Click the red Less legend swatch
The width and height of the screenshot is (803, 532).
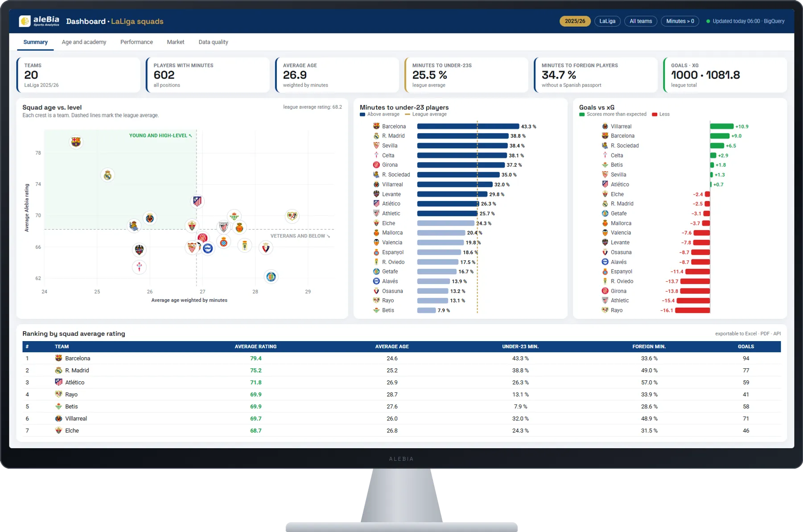(655, 115)
